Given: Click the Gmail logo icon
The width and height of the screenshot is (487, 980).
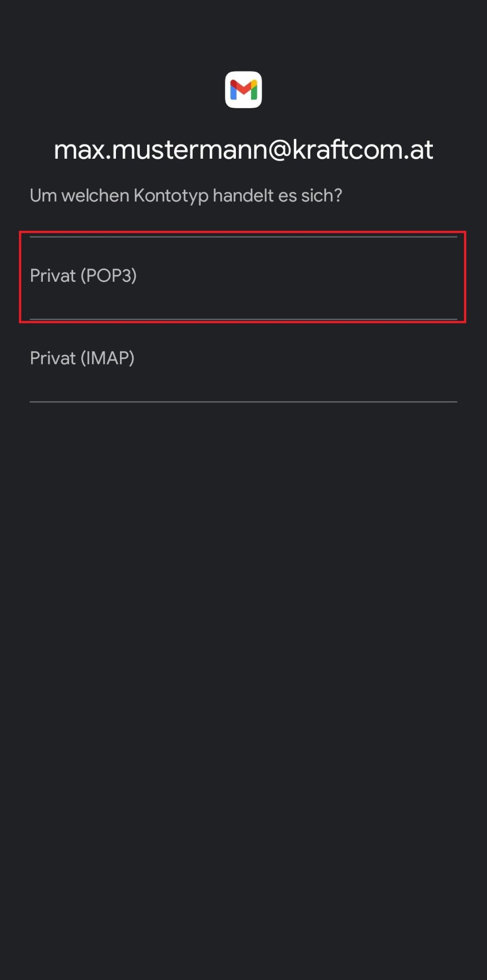Looking at the screenshot, I should 243,90.
